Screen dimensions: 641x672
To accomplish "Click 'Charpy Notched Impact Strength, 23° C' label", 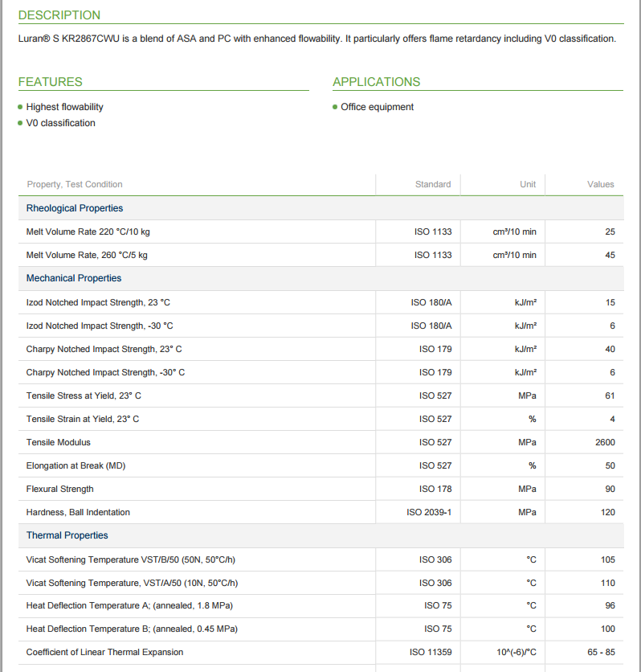I will point(104,350).
